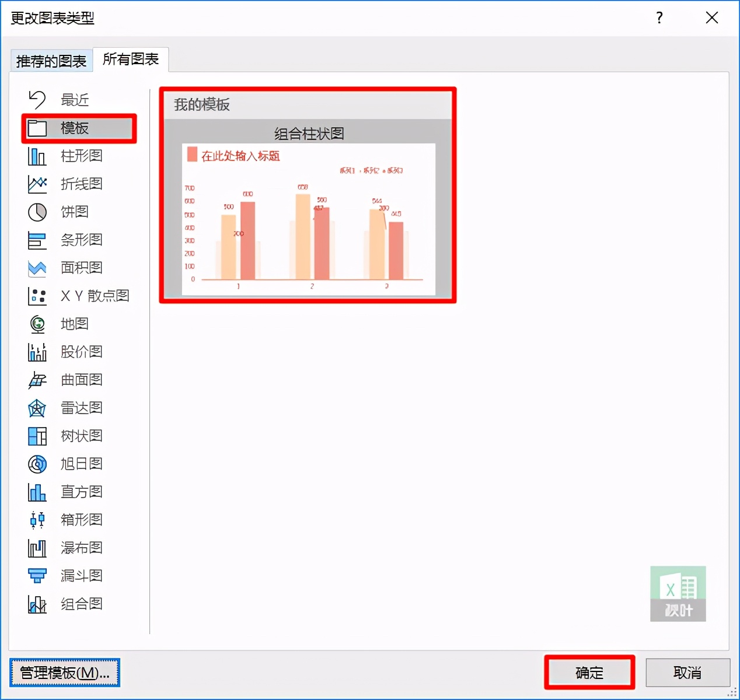Choose the 旭日图 sunburst chart
Viewport: 740px width, 700px height.
point(81,464)
